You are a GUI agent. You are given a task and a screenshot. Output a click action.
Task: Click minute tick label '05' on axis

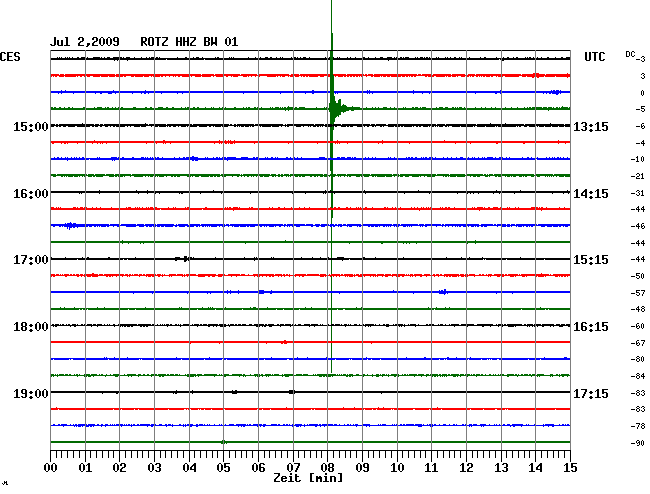click(x=223, y=467)
